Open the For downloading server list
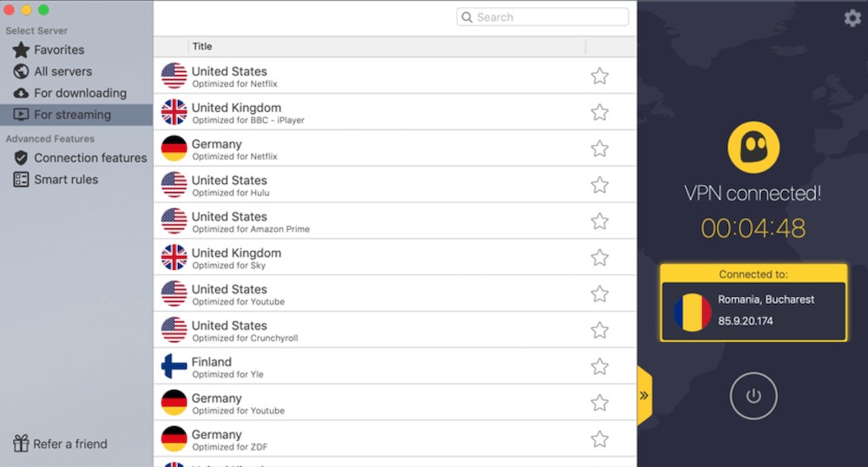 pyautogui.click(x=80, y=94)
